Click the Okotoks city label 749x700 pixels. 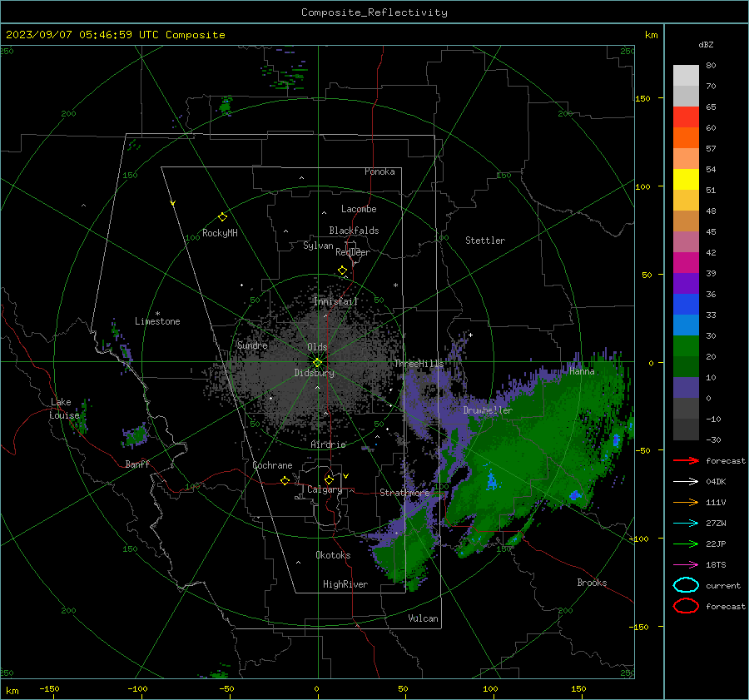(333, 555)
